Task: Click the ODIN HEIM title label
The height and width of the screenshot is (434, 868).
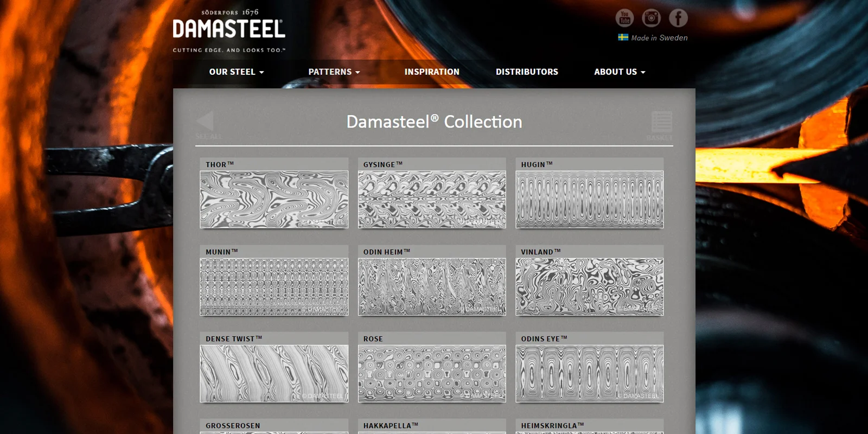Action: [x=387, y=252]
